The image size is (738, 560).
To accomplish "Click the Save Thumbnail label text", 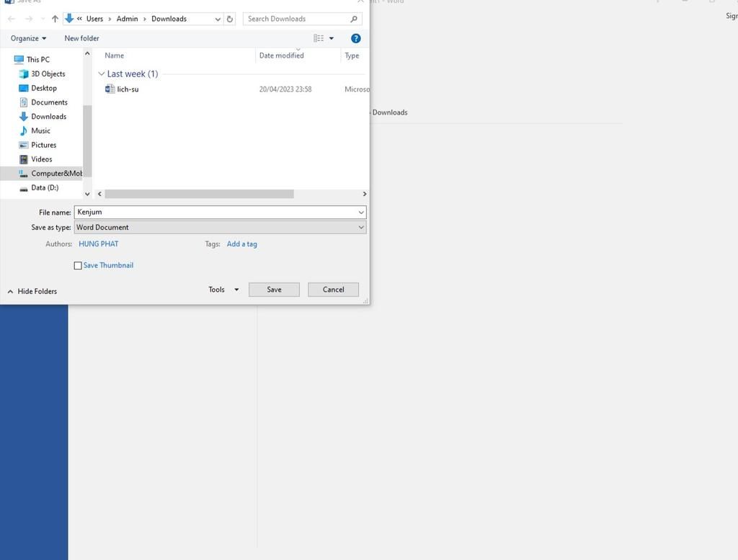I will tap(108, 265).
